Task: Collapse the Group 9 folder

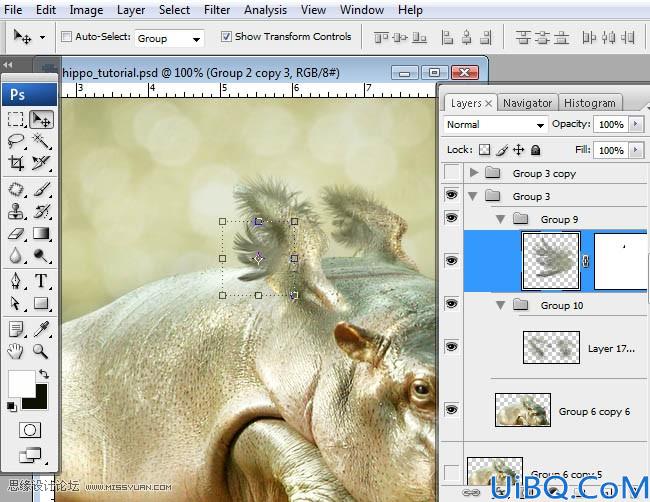Action: pyautogui.click(x=500, y=219)
